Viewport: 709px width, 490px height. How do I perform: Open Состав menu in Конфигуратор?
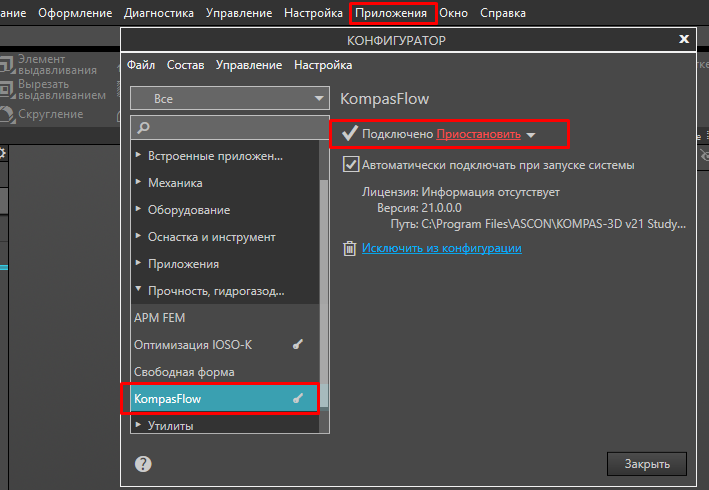[x=185, y=65]
